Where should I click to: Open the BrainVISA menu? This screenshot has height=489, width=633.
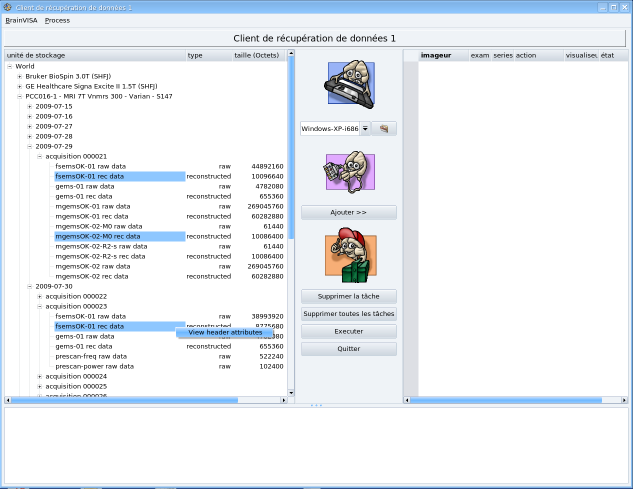21,20
